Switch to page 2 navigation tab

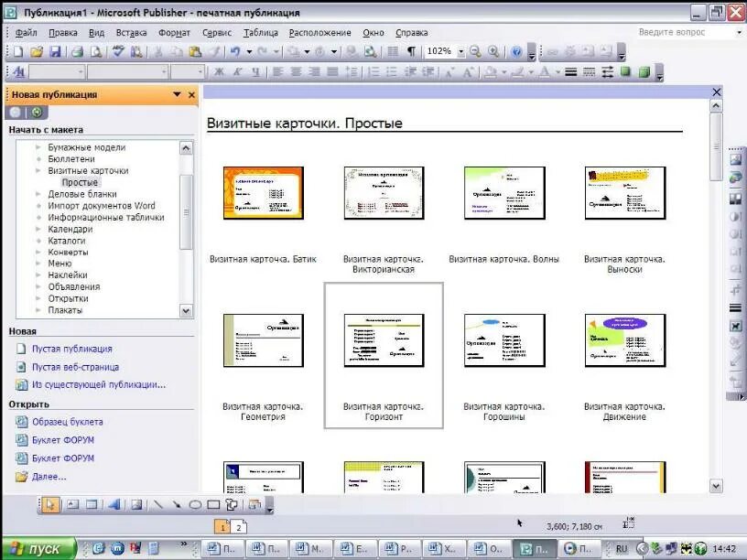click(239, 527)
